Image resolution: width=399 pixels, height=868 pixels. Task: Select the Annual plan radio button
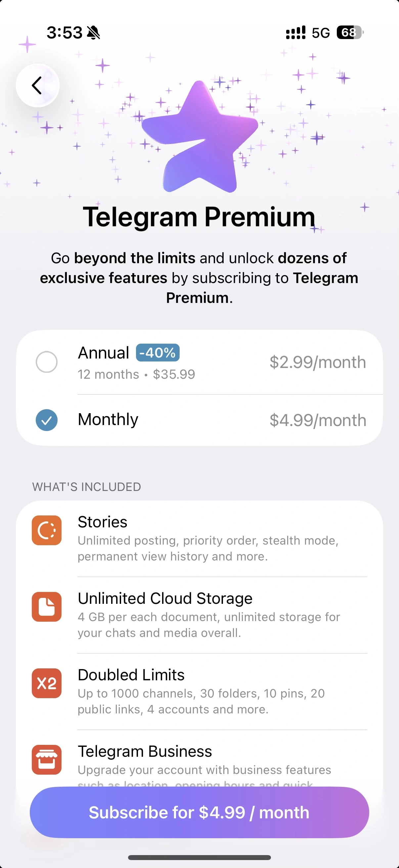pos(46,362)
